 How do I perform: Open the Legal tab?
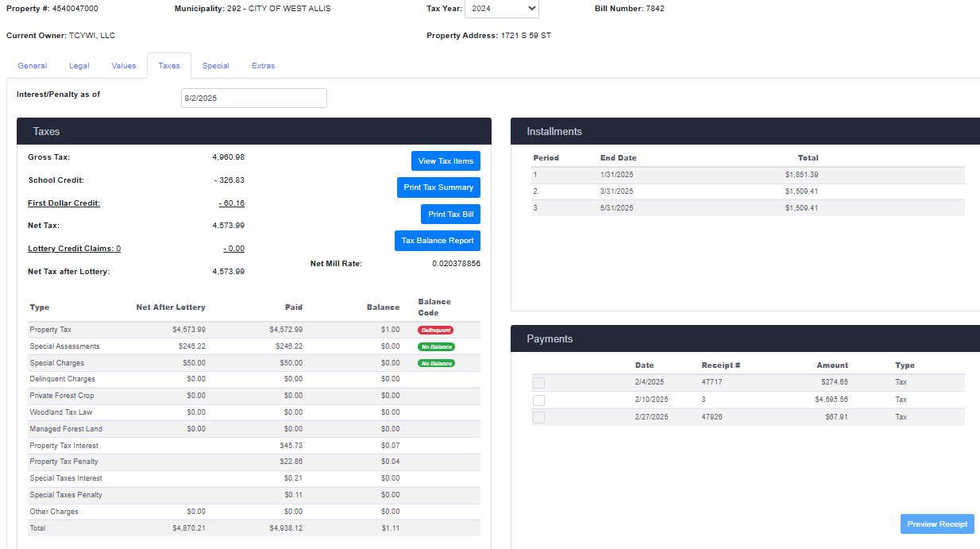coord(79,66)
